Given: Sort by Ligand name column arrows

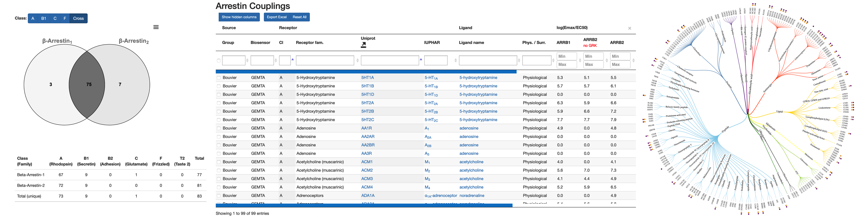Looking at the screenshot, I should click(519, 61).
